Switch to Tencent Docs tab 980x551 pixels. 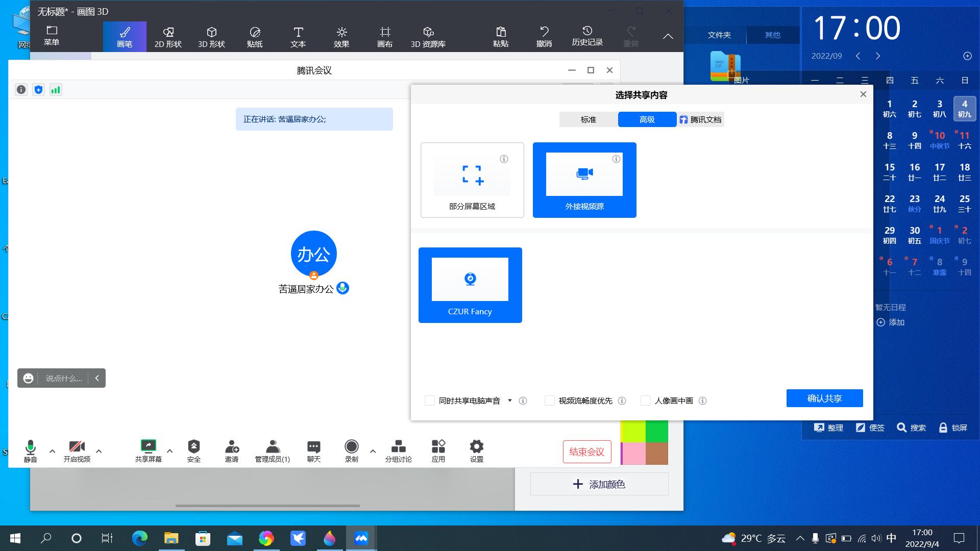pyautogui.click(x=700, y=119)
